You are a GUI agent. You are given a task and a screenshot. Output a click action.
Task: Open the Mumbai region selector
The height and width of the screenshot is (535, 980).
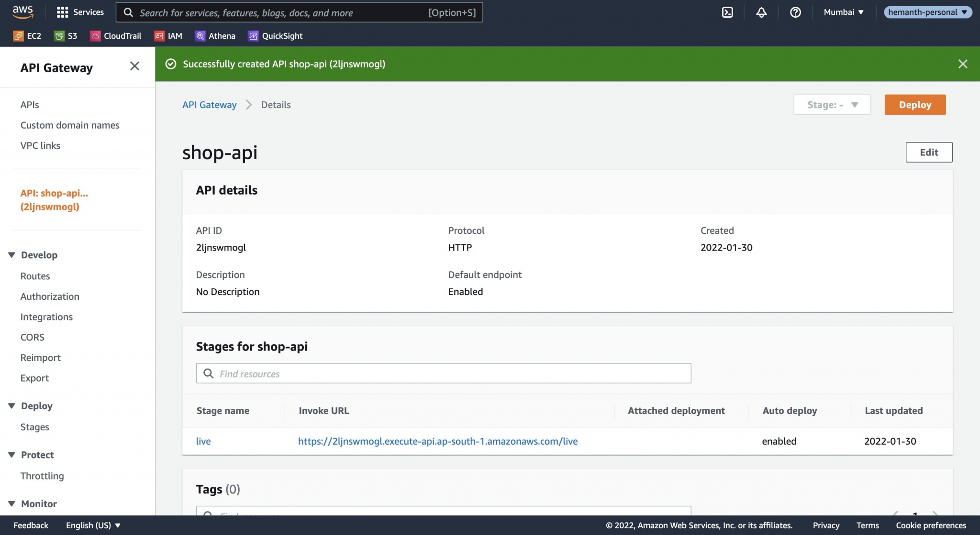point(843,12)
